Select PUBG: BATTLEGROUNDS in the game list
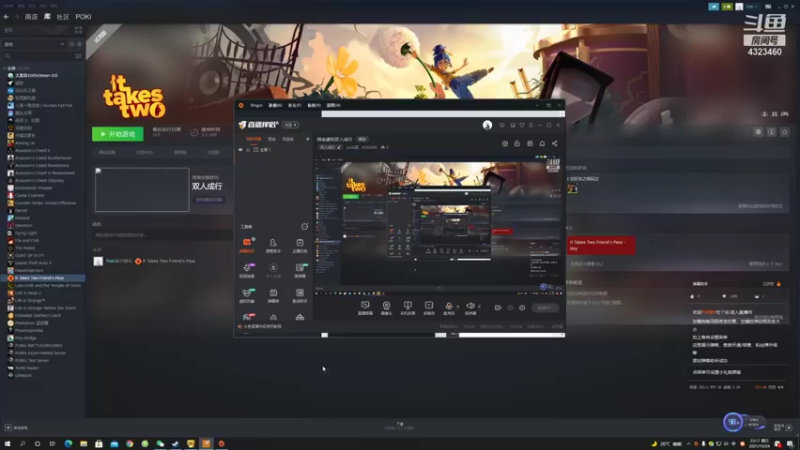 (x=39, y=345)
